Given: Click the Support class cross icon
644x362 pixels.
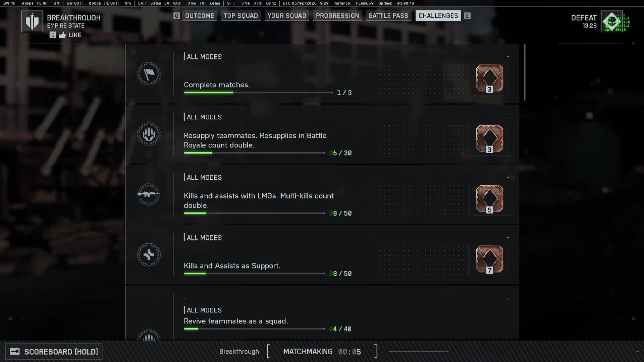Looking at the screenshot, I should pos(149,255).
